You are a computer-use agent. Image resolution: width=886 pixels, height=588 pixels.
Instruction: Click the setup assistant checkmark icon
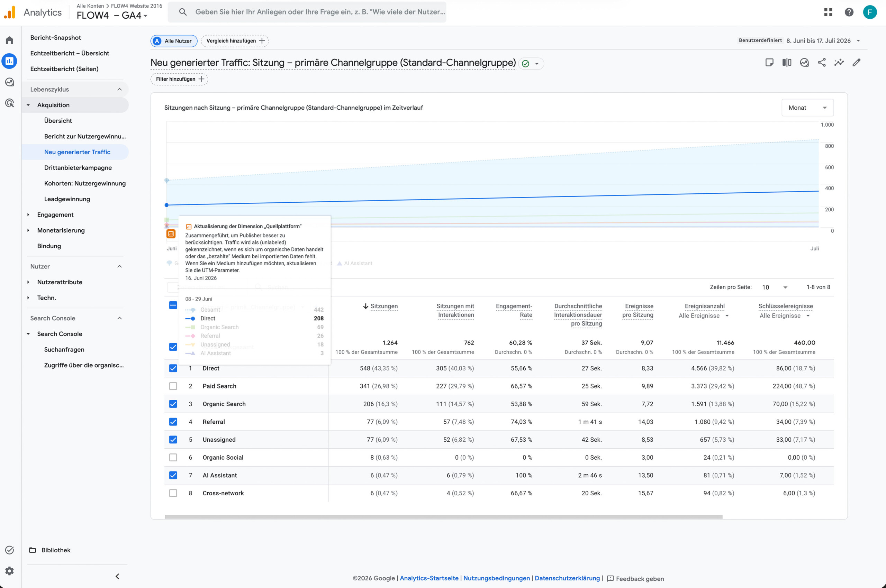(9, 550)
